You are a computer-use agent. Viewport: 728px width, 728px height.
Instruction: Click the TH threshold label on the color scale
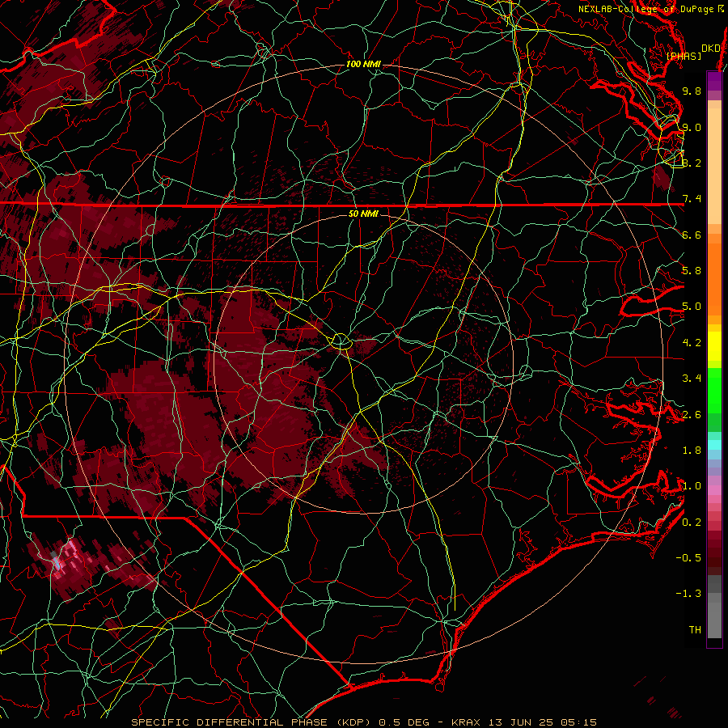pos(695,630)
